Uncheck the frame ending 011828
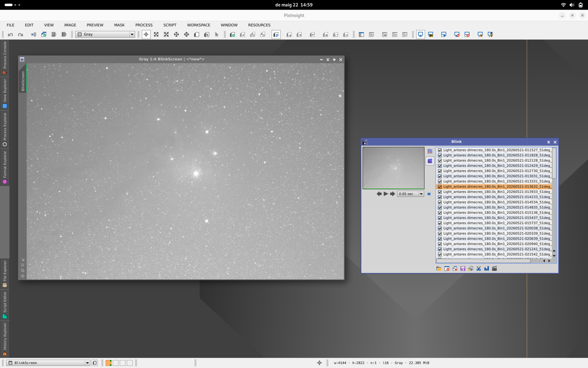The width and height of the screenshot is (588, 368). (x=440, y=155)
